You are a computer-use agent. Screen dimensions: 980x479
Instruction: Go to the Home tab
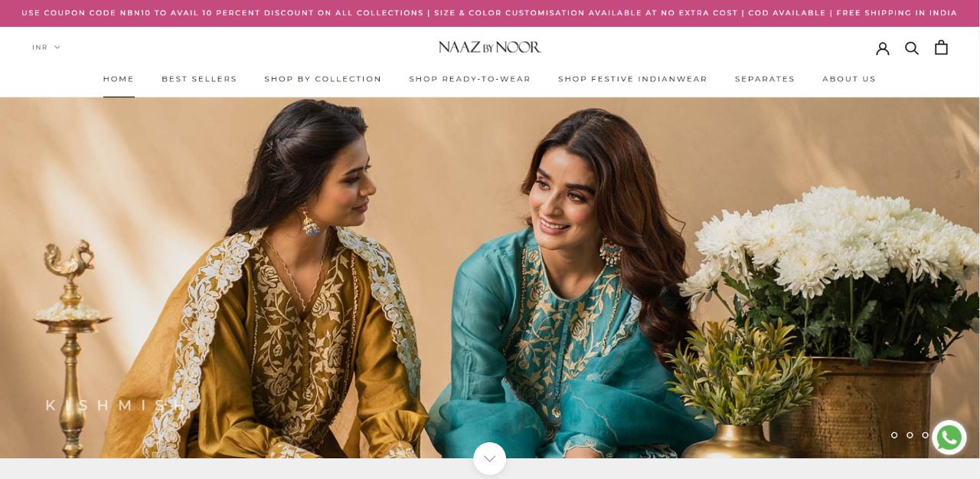[119, 79]
